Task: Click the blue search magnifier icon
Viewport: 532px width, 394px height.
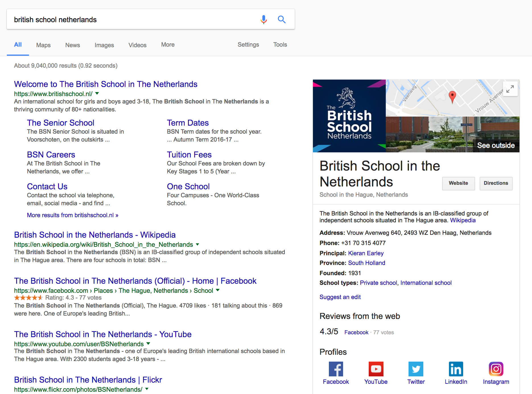Action: [x=282, y=19]
